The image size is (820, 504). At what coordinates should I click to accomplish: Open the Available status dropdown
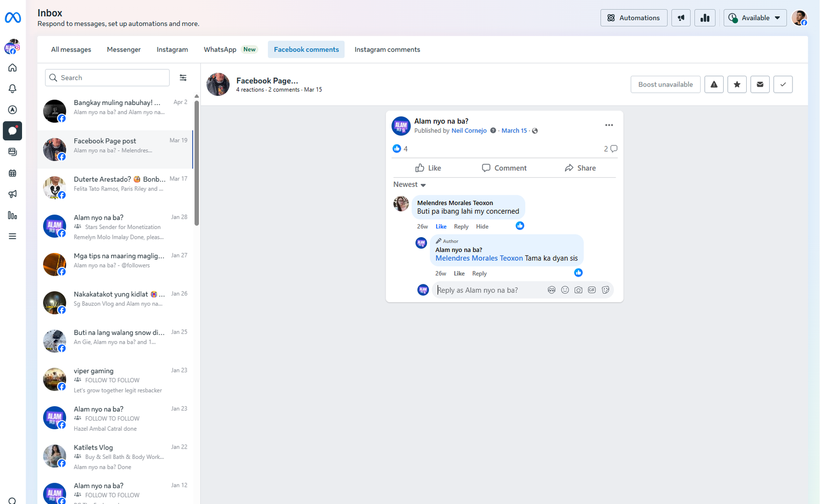[x=755, y=18]
